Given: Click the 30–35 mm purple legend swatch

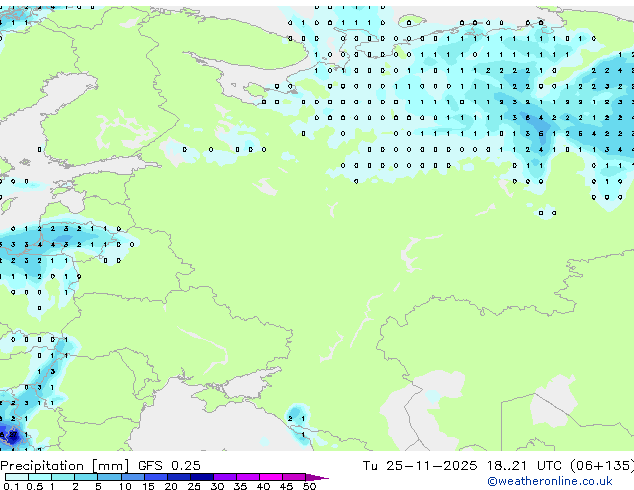Looking at the screenshot, I should [224, 477].
